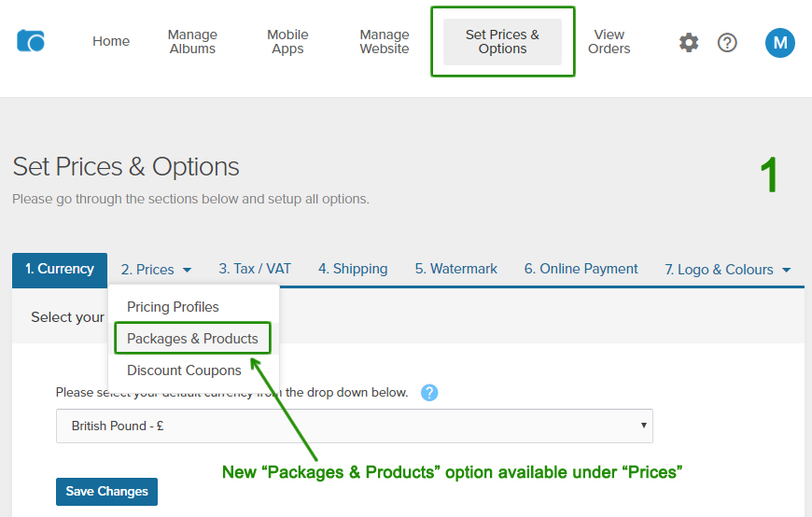Select the Online Payment tab
812x517 pixels.
tap(581, 269)
